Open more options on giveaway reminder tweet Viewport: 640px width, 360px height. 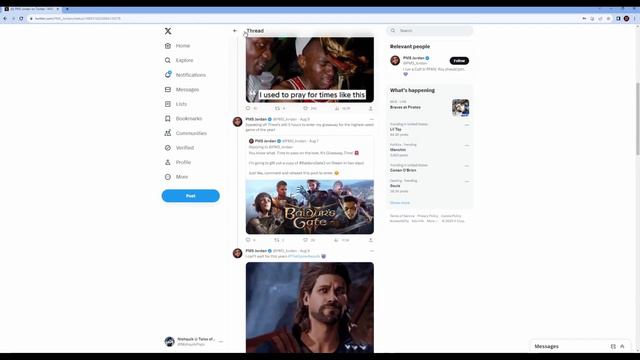371,119
